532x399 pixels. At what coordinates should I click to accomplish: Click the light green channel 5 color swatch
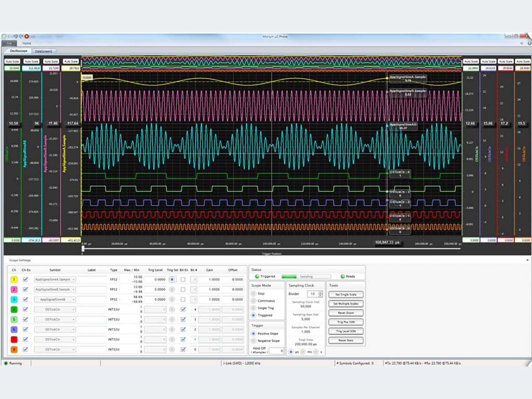point(14,320)
